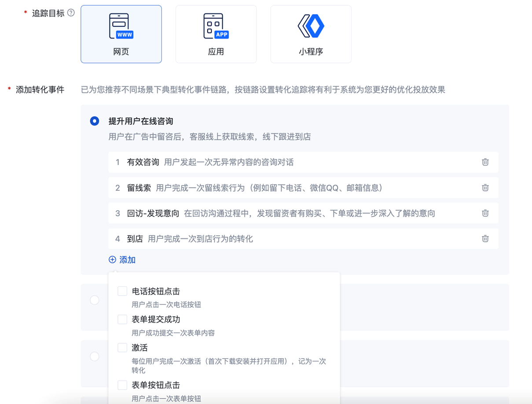Remove the 到店 event with trash icon
The height and width of the screenshot is (404, 532).
[x=485, y=239]
